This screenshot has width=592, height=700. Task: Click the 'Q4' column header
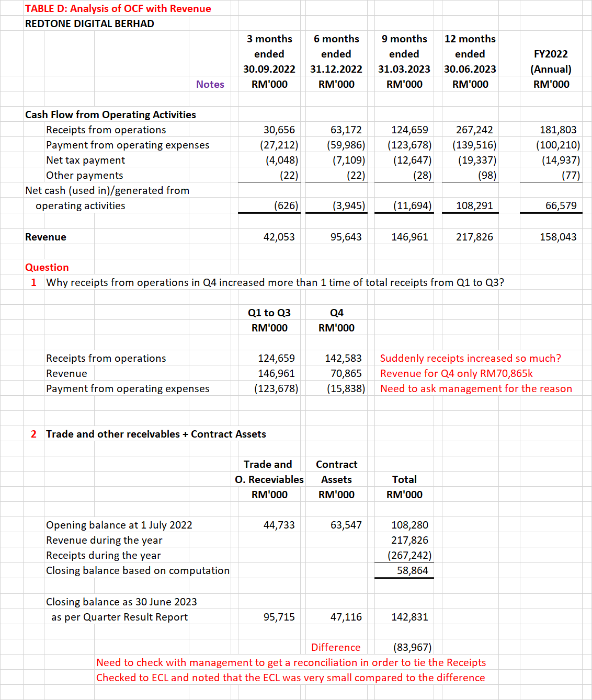(337, 313)
